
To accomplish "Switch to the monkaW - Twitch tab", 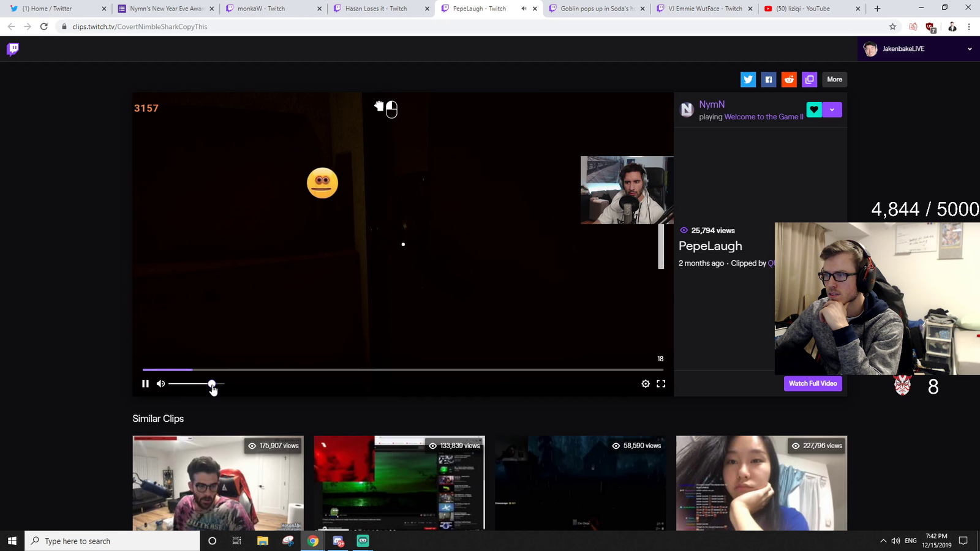I will point(273,9).
